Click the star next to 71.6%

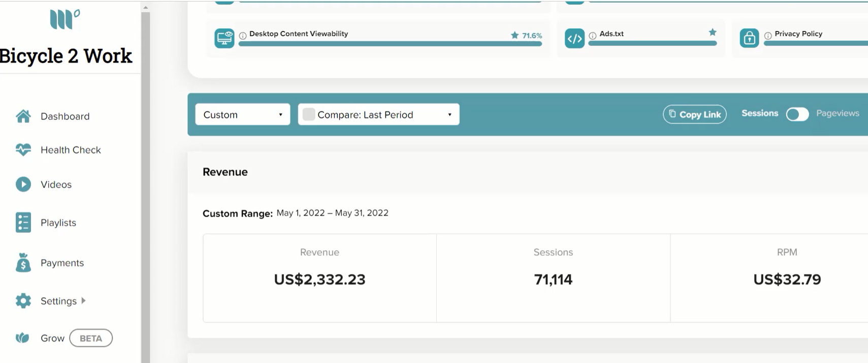pos(515,35)
